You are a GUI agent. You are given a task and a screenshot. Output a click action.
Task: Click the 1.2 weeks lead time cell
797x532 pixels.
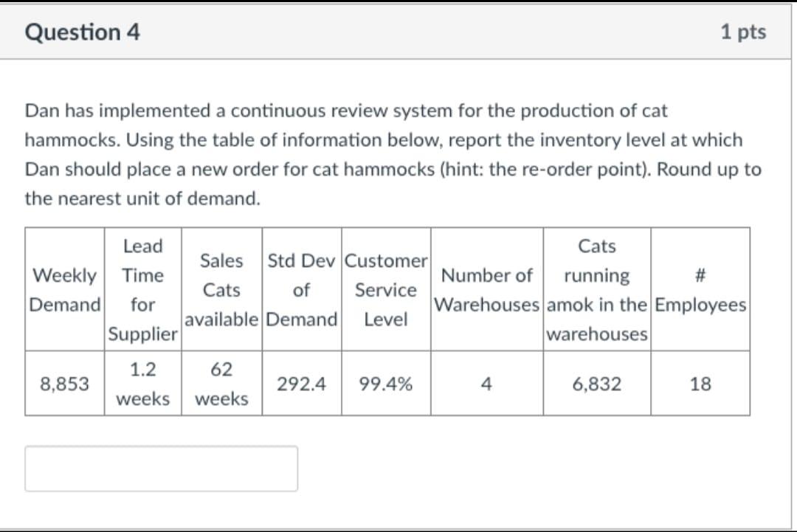pos(142,383)
